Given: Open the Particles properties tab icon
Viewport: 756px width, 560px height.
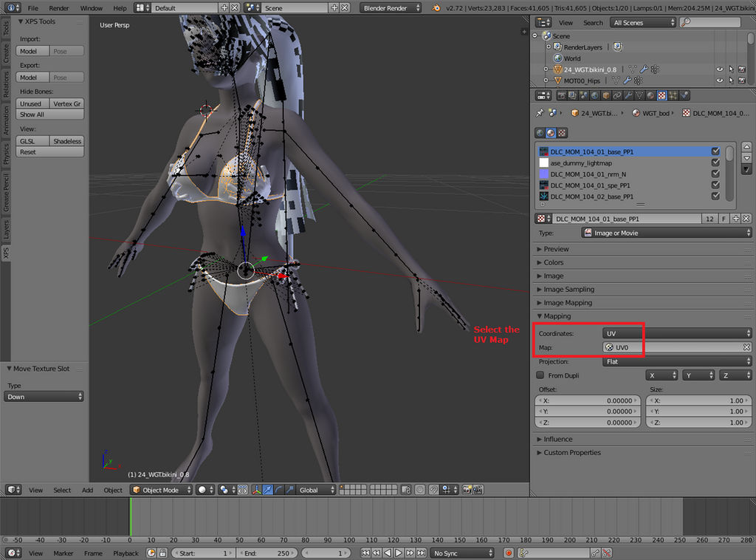Looking at the screenshot, I should (673, 95).
